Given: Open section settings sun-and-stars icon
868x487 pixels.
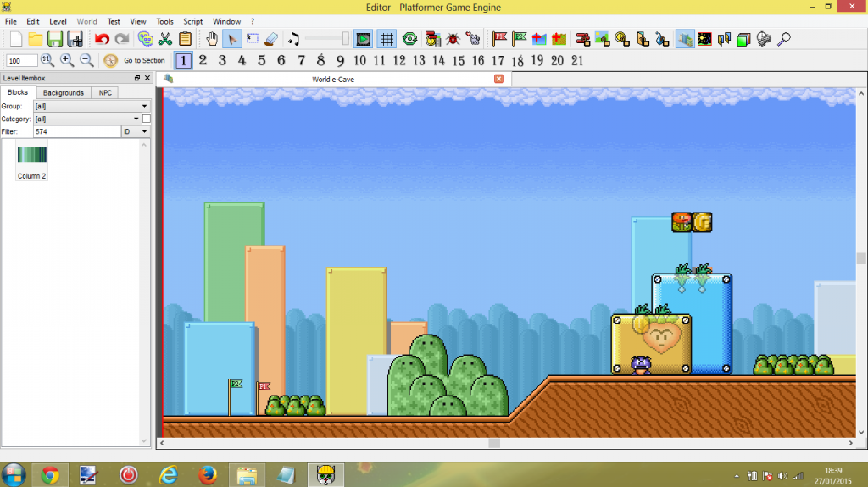Looking at the screenshot, I should coord(704,39).
